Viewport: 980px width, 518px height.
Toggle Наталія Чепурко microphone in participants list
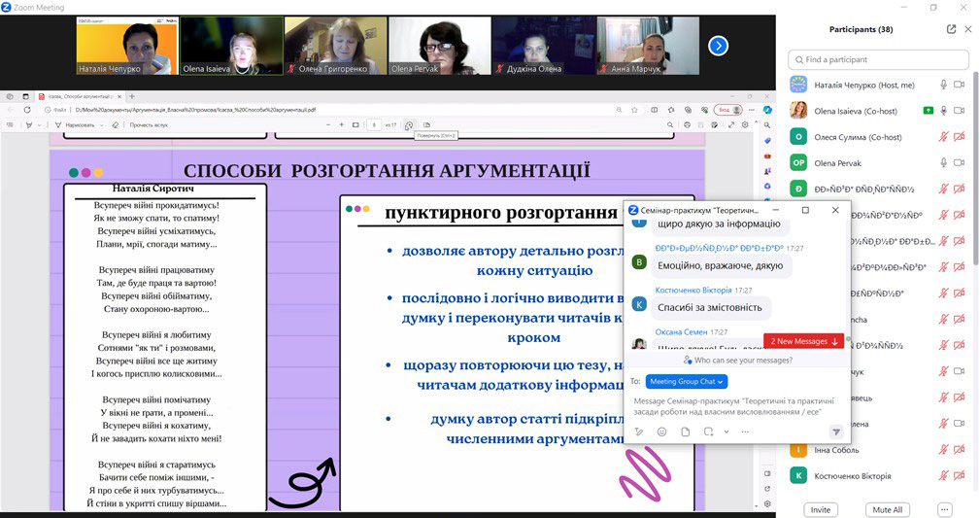(x=944, y=85)
